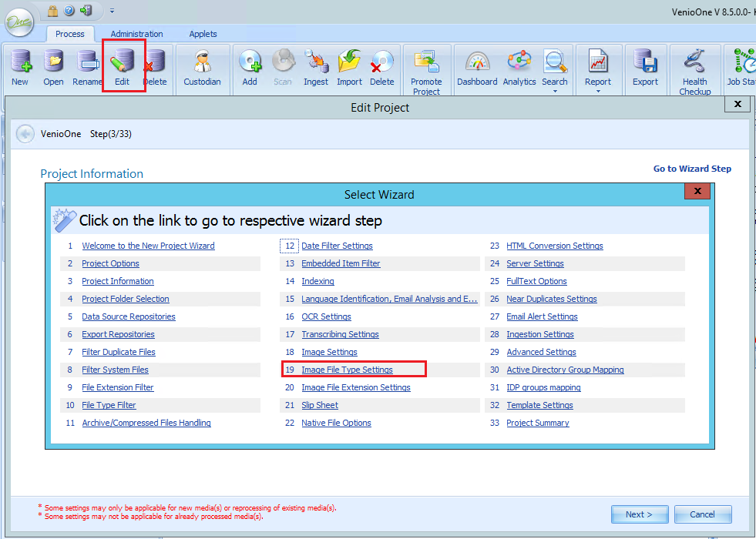This screenshot has height=539, width=756.
Task: Go to Filter System Files
Action: (x=116, y=370)
